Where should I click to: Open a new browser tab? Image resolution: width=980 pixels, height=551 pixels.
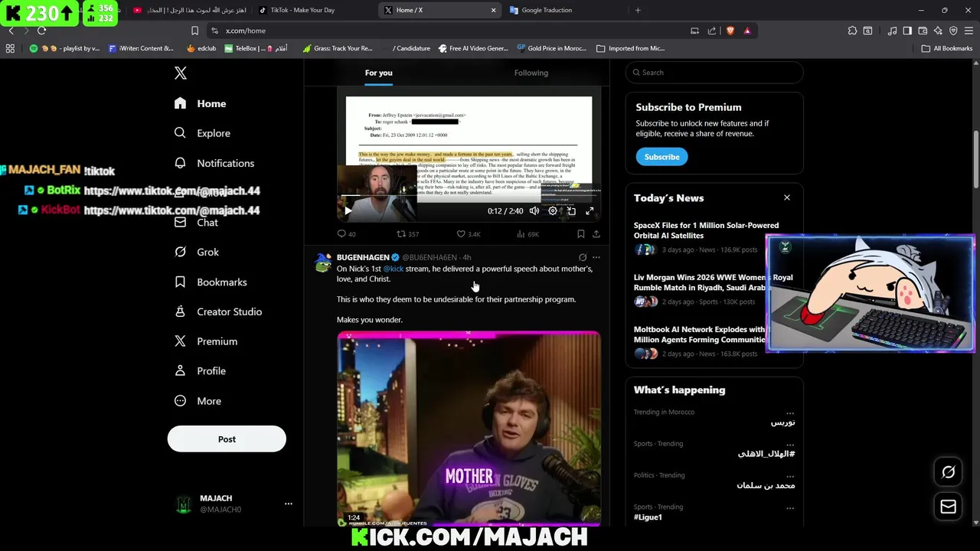[638, 10]
